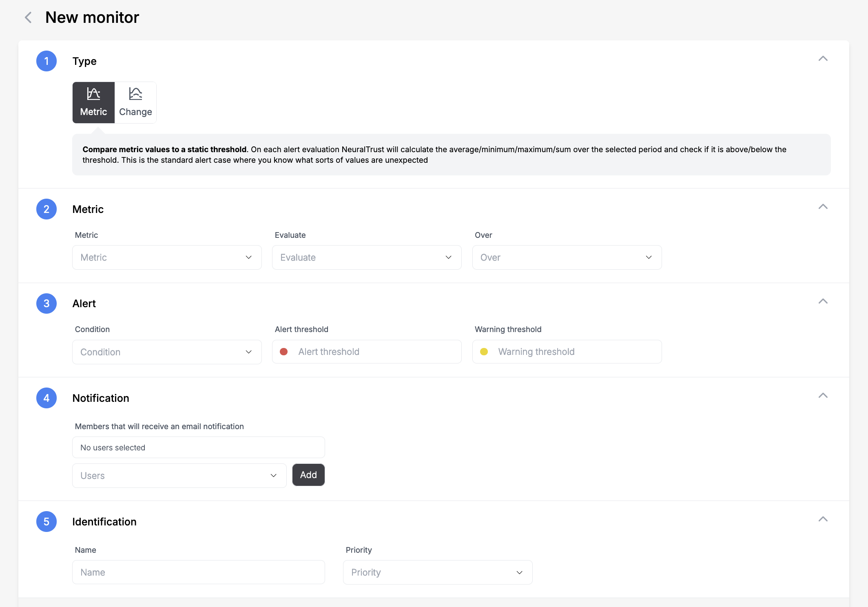Select the Users dropdown for notification
The height and width of the screenshot is (607, 868).
[179, 475]
